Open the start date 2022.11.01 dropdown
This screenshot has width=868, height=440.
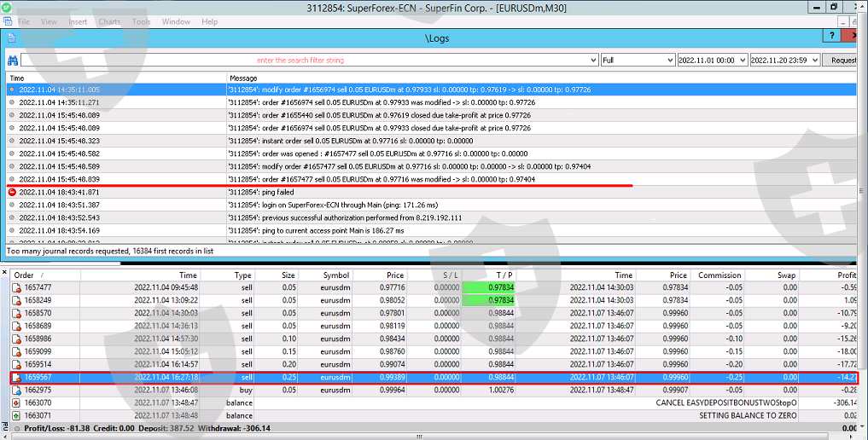point(741,61)
